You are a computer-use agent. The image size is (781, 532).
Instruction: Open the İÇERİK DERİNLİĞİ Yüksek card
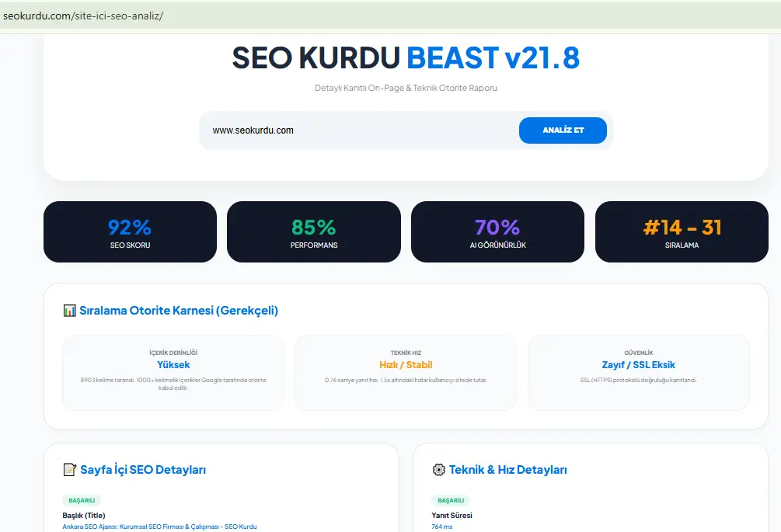173,373
